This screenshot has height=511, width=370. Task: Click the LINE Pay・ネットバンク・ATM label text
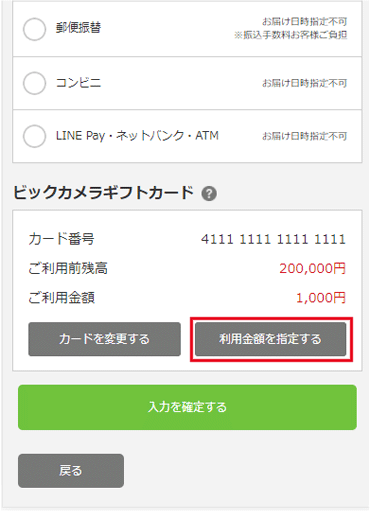pos(137,136)
